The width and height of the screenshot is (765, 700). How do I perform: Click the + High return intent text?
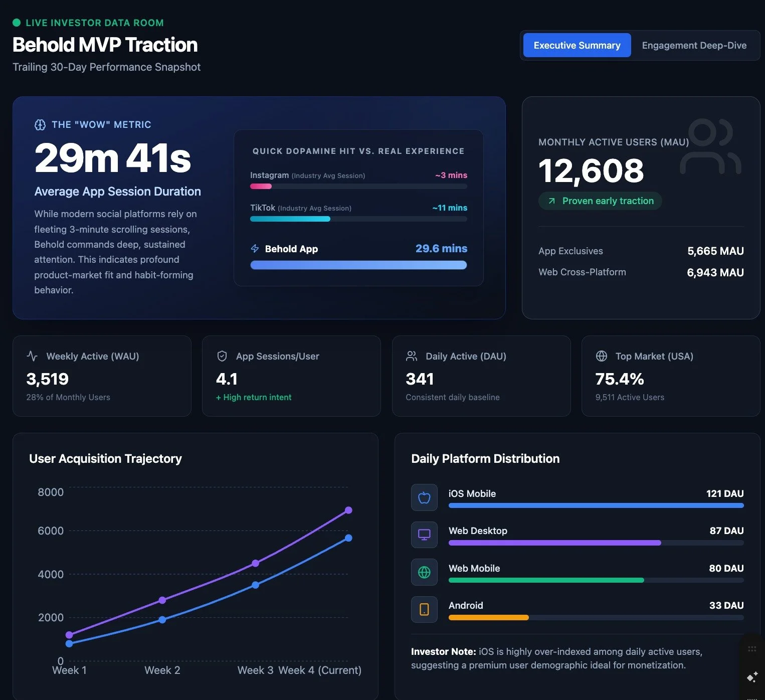tap(254, 397)
